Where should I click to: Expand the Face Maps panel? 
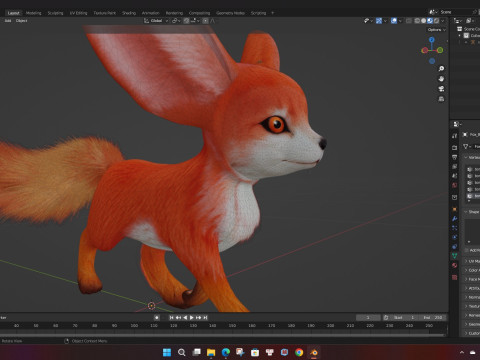pos(466,279)
